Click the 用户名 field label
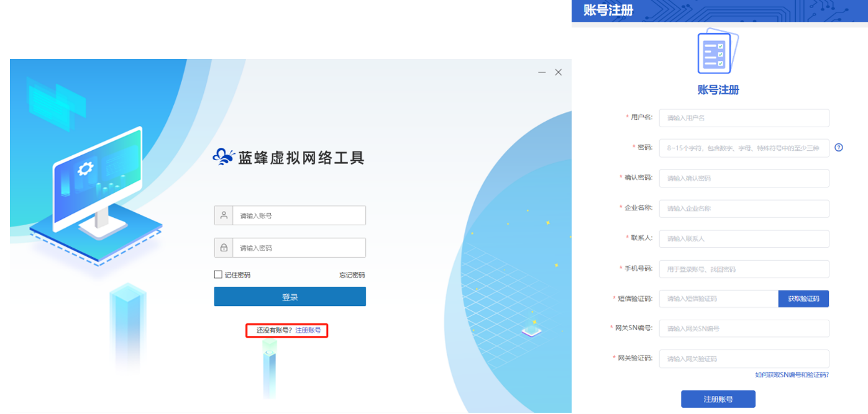The height and width of the screenshot is (414, 868). pyautogui.click(x=641, y=117)
